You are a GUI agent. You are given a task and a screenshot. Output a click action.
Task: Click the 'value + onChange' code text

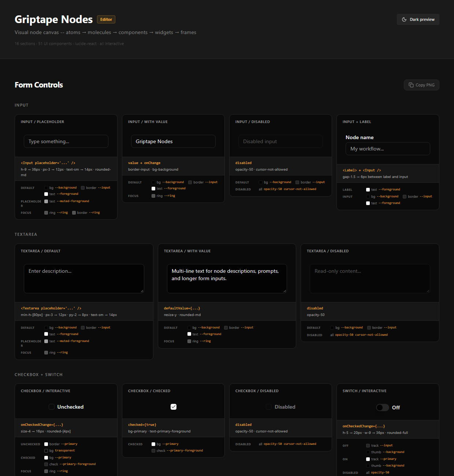(144, 163)
